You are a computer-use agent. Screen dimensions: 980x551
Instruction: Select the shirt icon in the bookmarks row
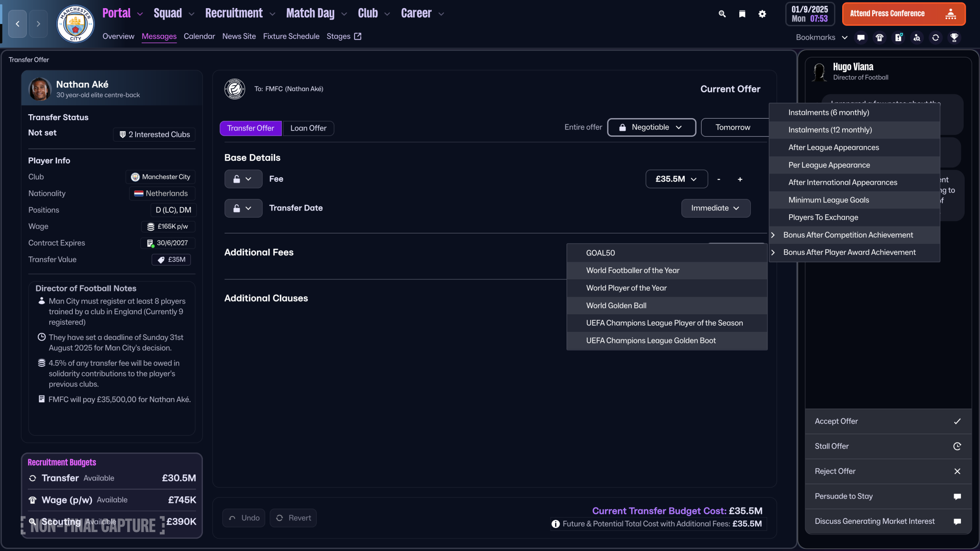pyautogui.click(x=880, y=37)
